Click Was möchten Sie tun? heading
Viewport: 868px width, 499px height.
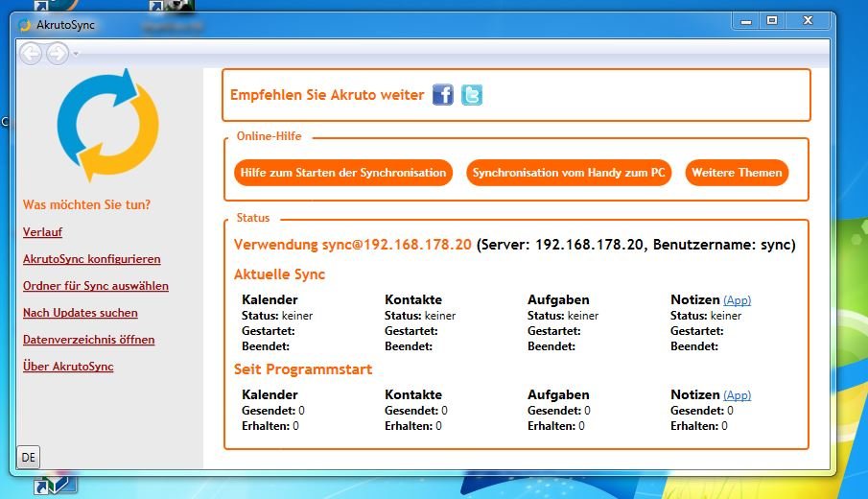(x=86, y=204)
